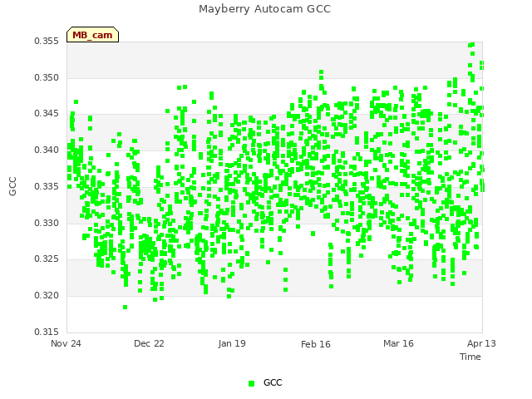Click the 0.345 y-axis value
The height and width of the screenshot is (399, 532).
coord(47,113)
